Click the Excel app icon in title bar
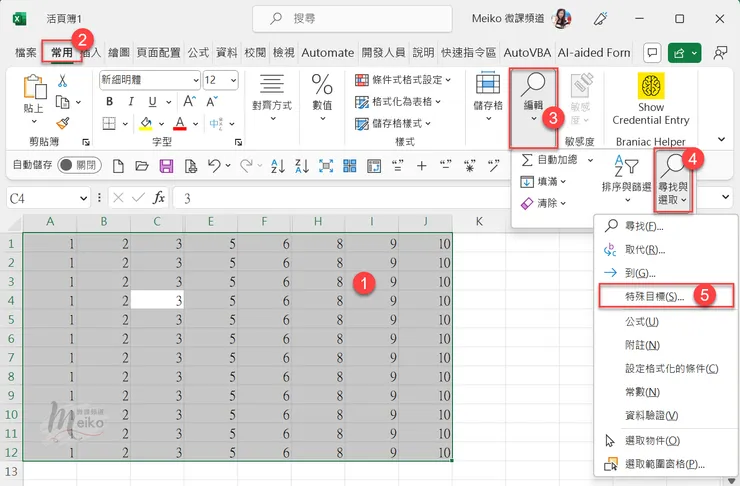740x486 pixels. pos(19,19)
